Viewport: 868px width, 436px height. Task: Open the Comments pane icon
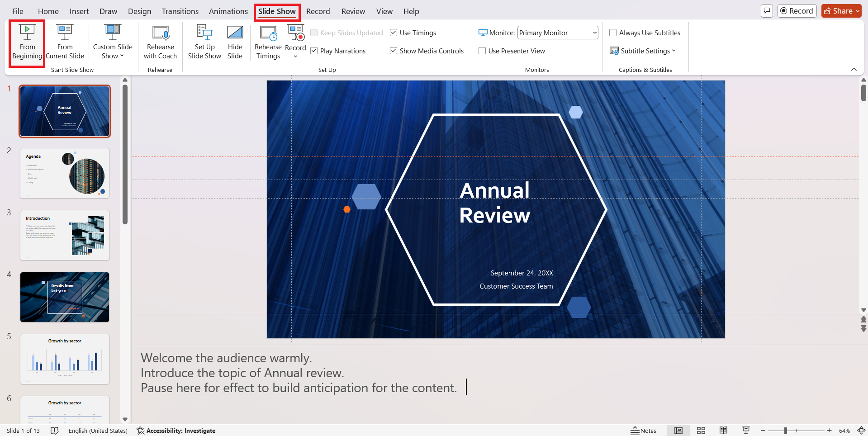[767, 11]
